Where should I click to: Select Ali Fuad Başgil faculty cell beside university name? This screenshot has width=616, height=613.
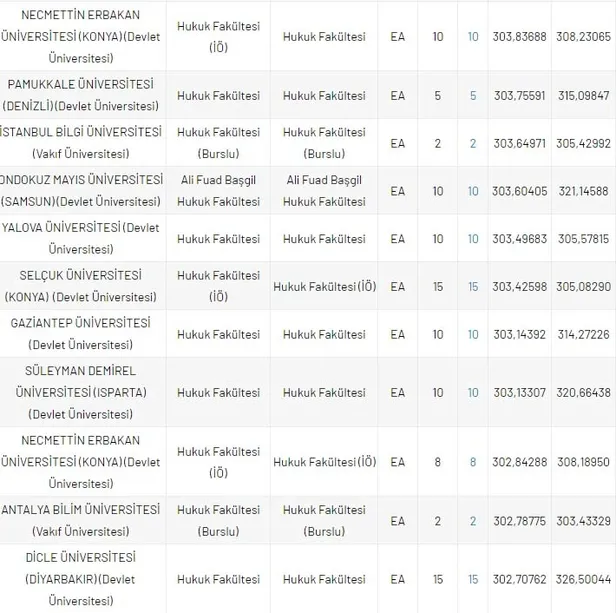[x=218, y=191]
